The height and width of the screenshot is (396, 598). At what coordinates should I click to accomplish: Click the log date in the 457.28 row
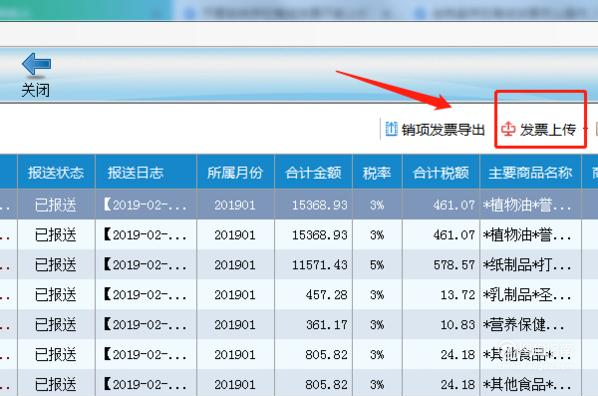coord(145,295)
